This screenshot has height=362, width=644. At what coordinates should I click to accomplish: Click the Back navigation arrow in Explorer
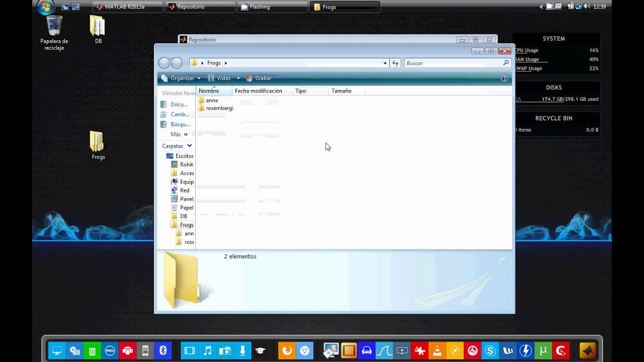tap(164, 63)
